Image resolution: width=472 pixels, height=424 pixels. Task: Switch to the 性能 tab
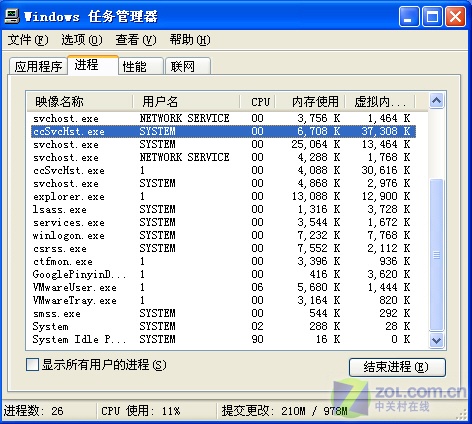click(141, 66)
